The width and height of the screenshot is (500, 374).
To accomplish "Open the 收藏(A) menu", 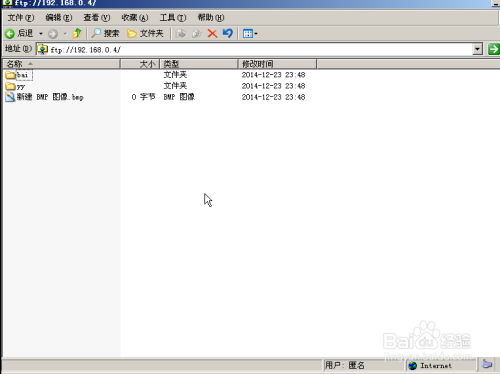I will [135, 17].
